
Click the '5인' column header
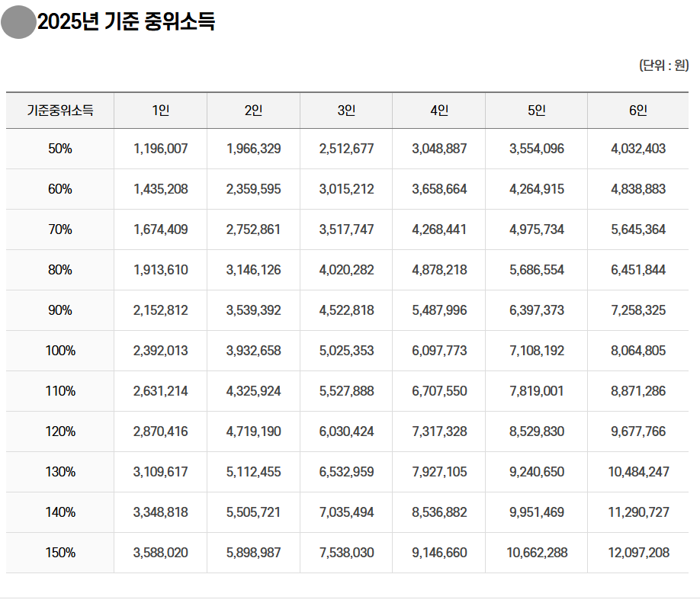537,111
